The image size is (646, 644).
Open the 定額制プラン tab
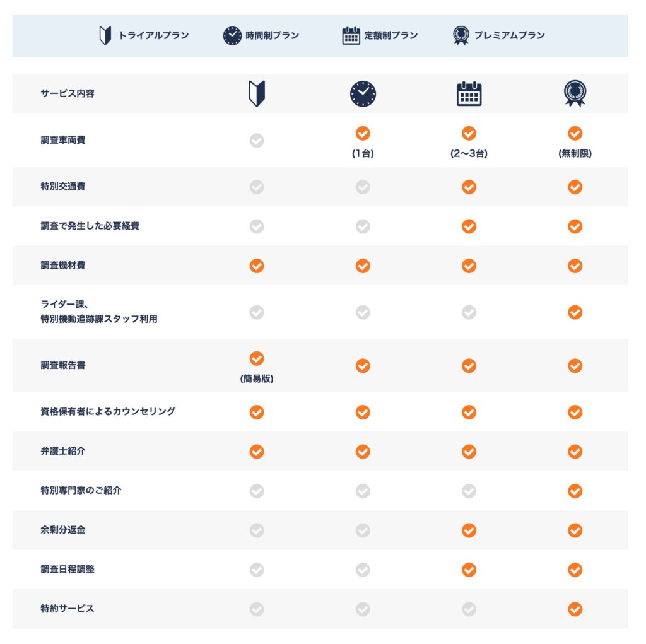391,36
